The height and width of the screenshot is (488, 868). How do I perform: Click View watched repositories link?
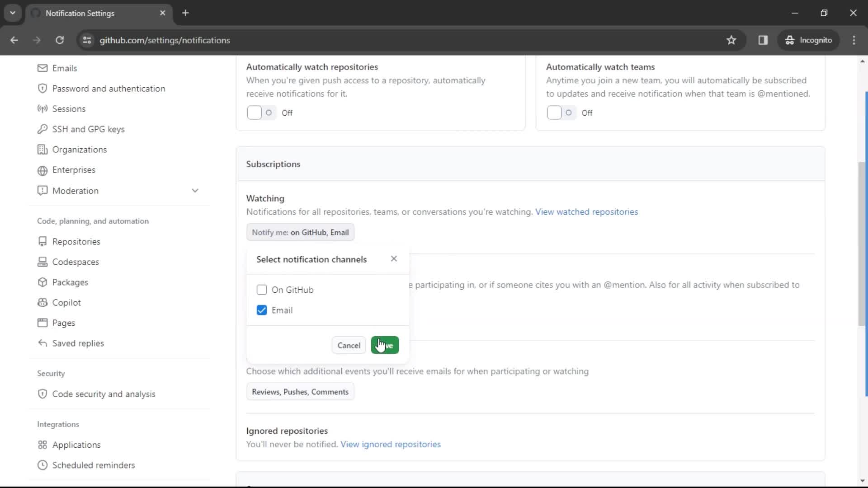pyautogui.click(x=586, y=211)
